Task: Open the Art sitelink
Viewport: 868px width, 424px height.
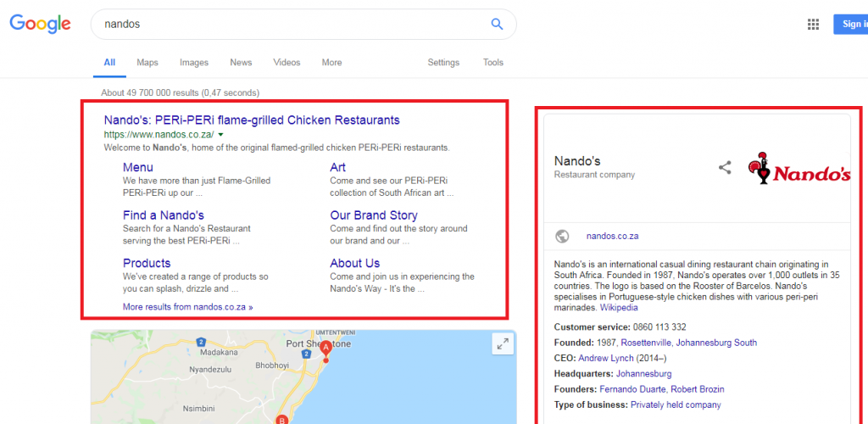Action: click(337, 167)
